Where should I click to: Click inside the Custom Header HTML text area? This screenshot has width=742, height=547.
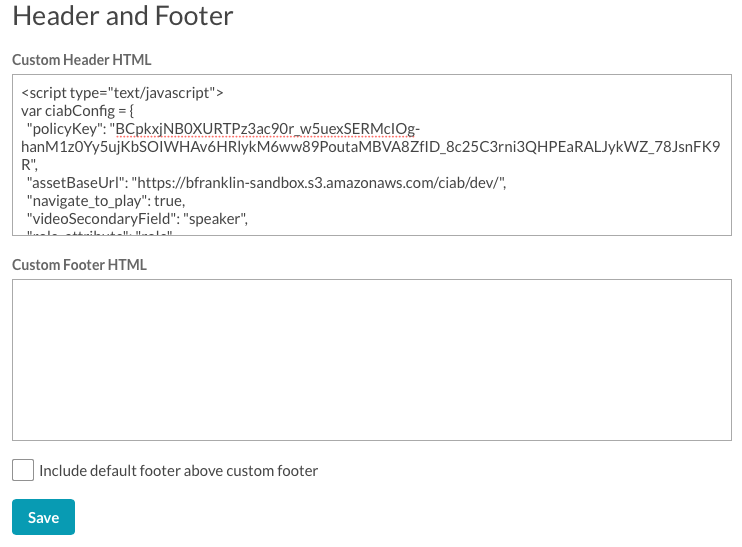coord(371,155)
